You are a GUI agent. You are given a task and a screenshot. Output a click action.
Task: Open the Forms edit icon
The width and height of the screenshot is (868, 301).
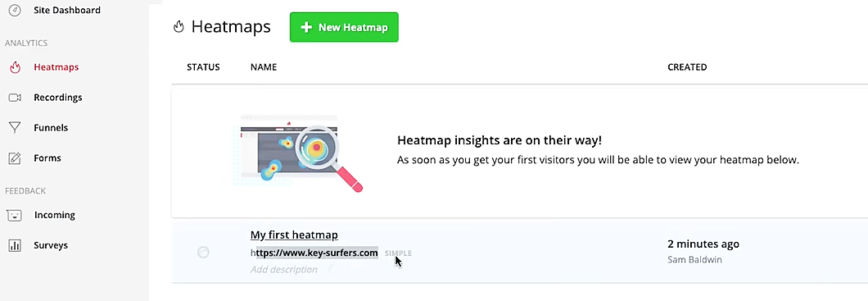click(x=15, y=158)
